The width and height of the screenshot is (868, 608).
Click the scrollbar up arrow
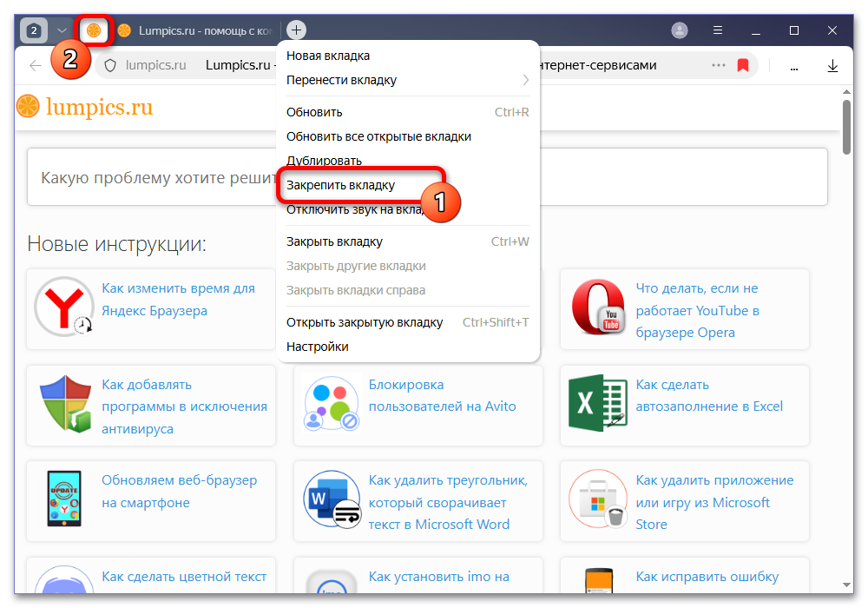coord(846,91)
